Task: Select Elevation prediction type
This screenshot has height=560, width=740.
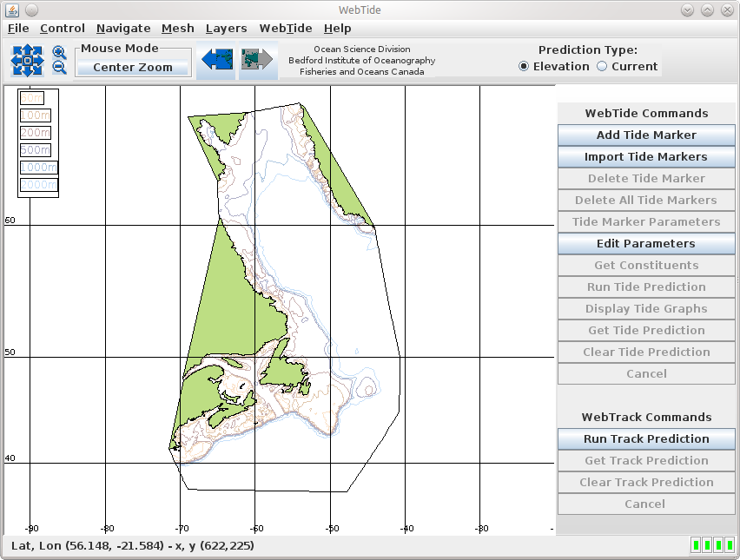Action: pyautogui.click(x=525, y=67)
